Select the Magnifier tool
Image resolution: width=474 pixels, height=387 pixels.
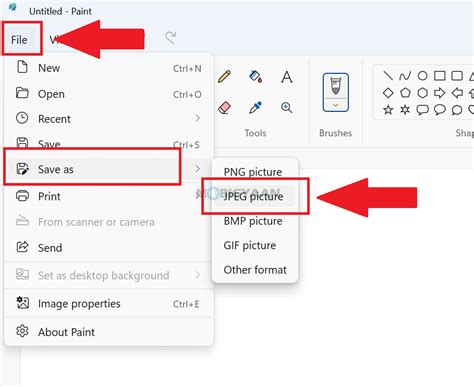pos(287,108)
